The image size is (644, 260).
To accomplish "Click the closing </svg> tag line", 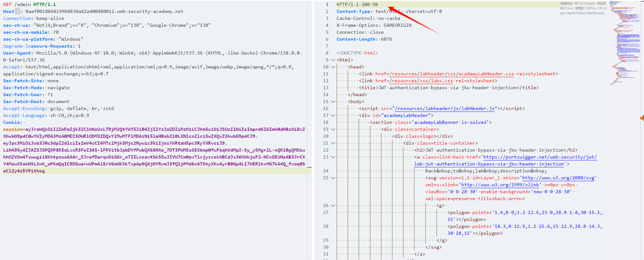I will point(434,247).
